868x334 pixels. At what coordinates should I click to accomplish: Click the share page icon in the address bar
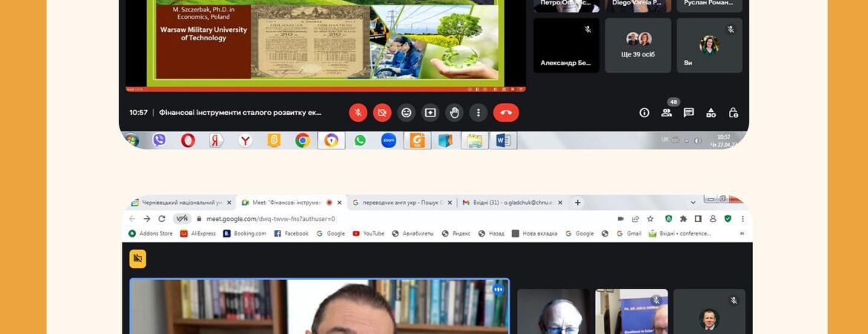(x=636, y=219)
